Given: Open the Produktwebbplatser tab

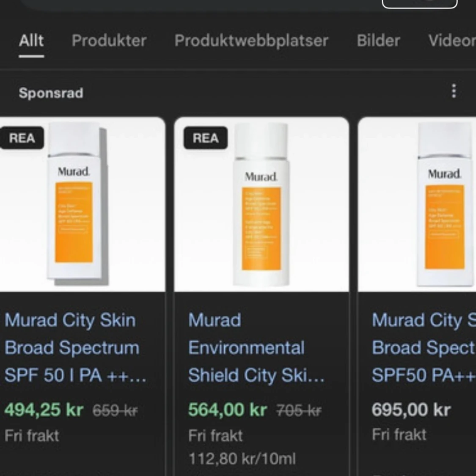Looking at the screenshot, I should 251,41.
